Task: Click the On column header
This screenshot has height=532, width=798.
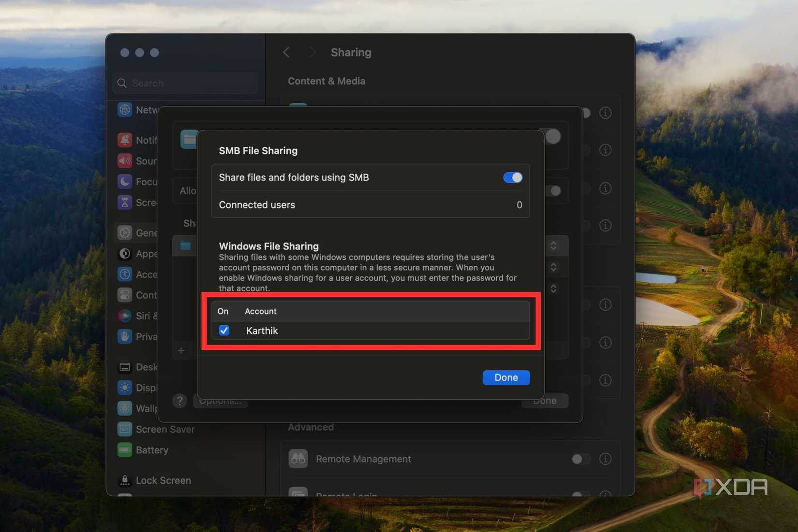Action: click(x=223, y=311)
